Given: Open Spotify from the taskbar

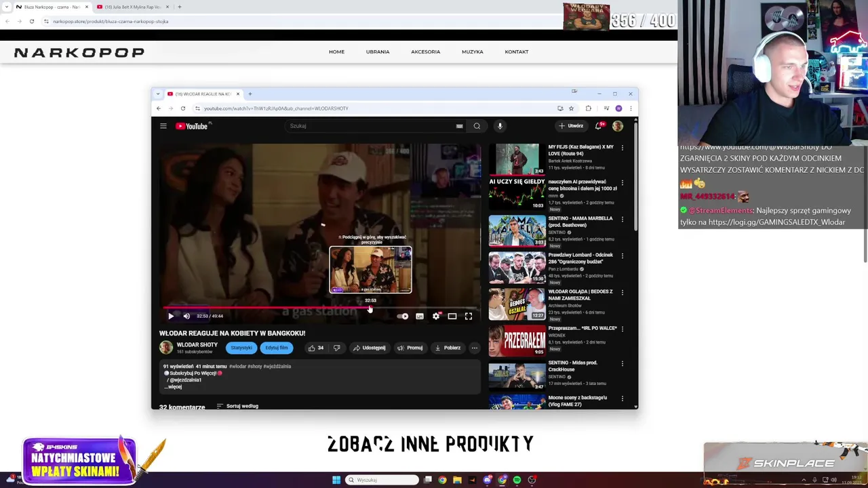Looking at the screenshot, I should 517,480.
